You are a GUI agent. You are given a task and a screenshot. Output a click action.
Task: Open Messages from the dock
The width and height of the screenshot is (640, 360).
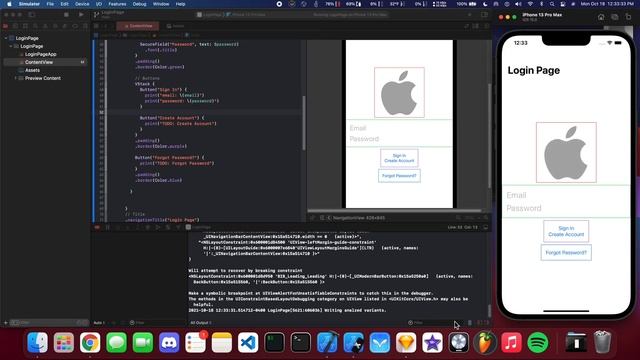[x=116, y=342]
